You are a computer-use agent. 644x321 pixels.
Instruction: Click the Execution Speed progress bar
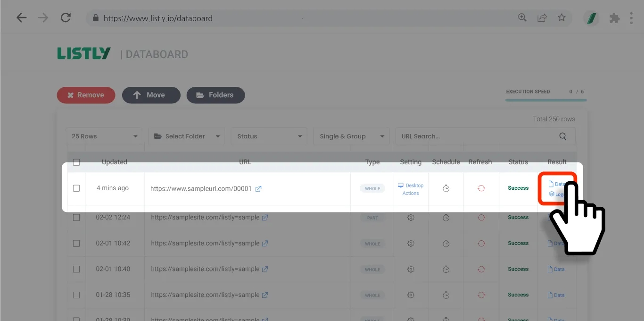(x=545, y=100)
